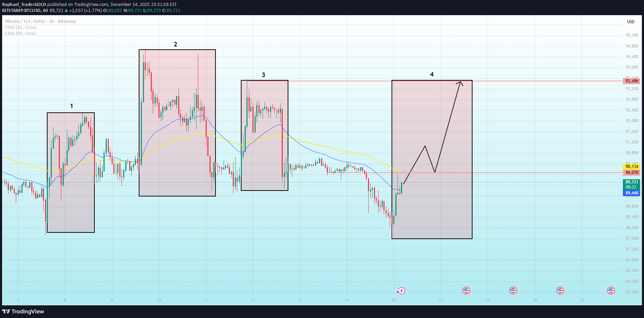Open the purple crypto event icon below December 15
Viewport: 644px width, 318px height.
tap(401, 291)
